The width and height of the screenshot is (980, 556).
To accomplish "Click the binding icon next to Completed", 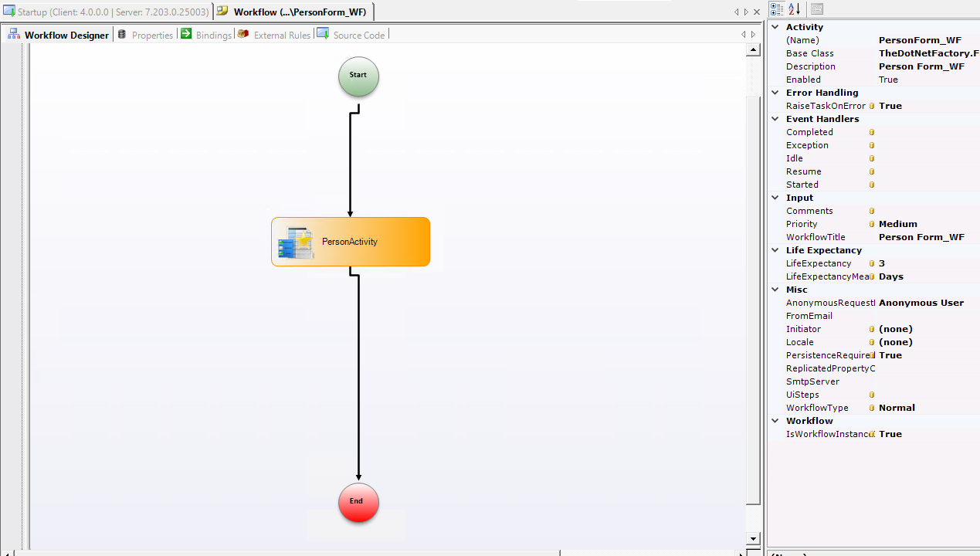I will pos(872,132).
